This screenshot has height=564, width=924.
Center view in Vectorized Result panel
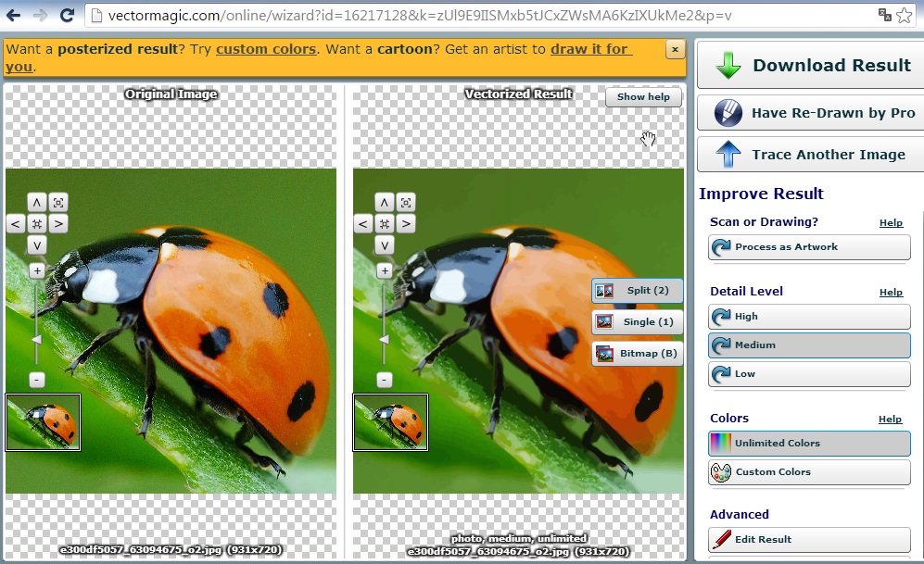pyautogui.click(x=385, y=224)
